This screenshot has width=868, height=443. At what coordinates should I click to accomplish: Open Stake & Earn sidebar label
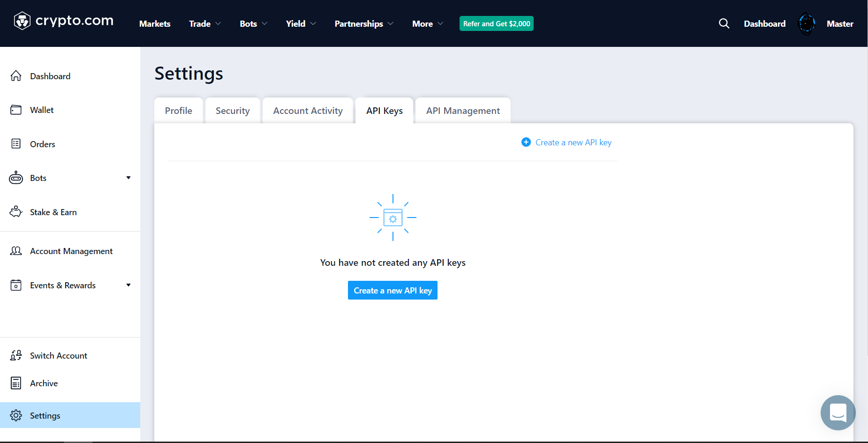pyautogui.click(x=53, y=212)
